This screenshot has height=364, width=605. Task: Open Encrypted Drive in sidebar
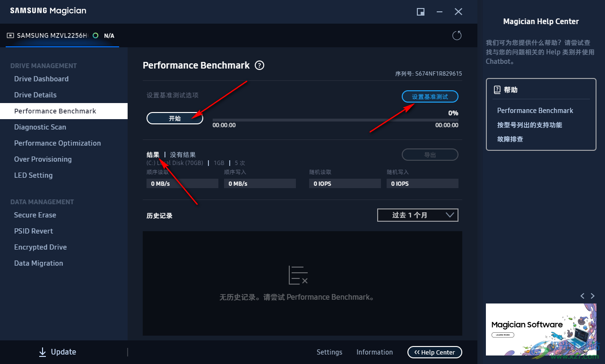click(40, 247)
